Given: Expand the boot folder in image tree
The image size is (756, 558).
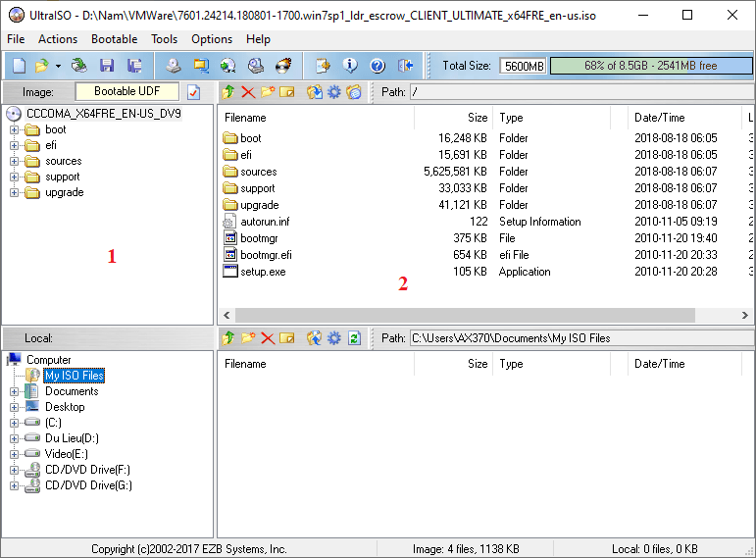Looking at the screenshot, I should (x=14, y=129).
